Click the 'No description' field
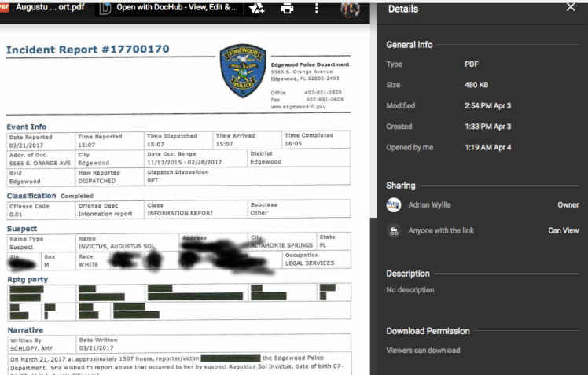This screenshot has height=375, width=588. point(410,290)
